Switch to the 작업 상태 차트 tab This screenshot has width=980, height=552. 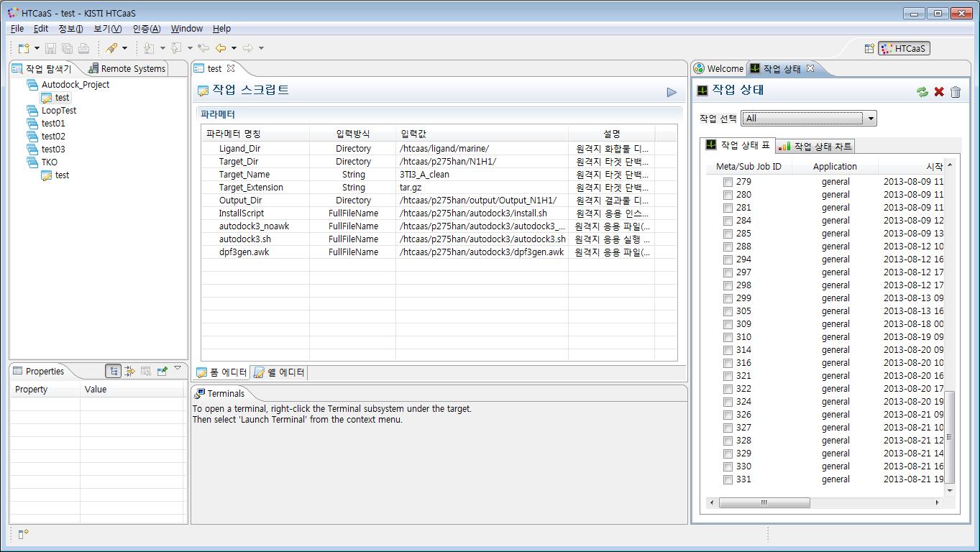[815, 146]
